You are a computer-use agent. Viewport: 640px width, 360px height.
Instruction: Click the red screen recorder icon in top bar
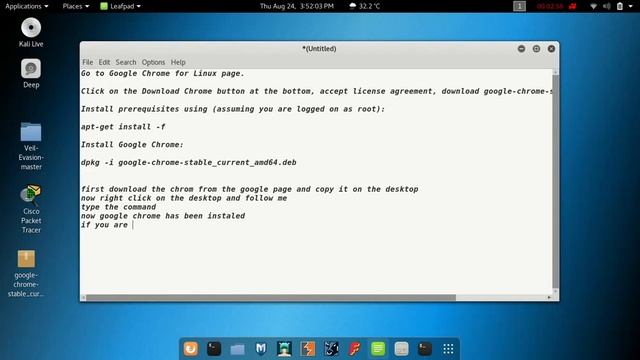tap(573, 6)
